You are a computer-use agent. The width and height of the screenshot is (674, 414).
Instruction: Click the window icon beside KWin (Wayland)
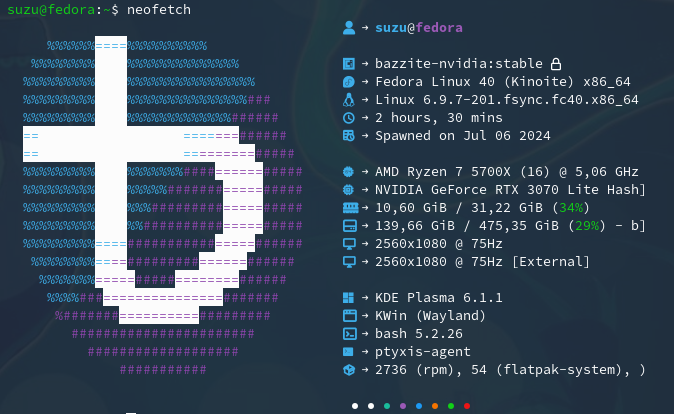point(349,316)
